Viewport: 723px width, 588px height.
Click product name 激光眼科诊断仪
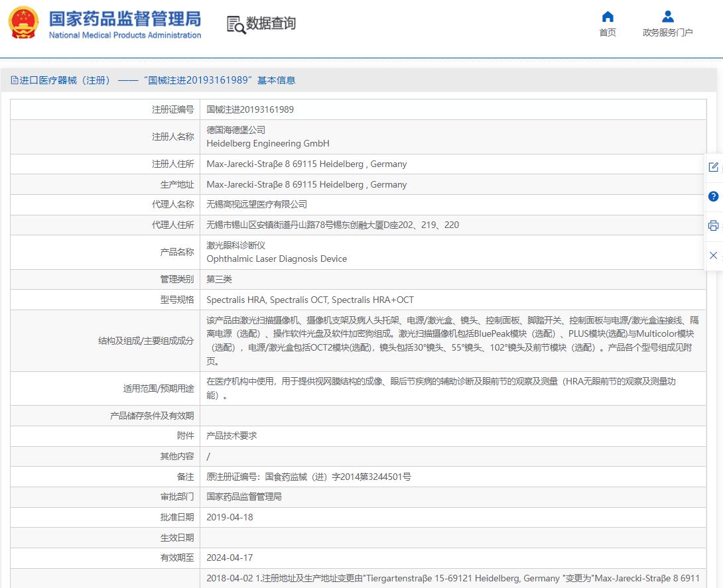coord(235,245)
